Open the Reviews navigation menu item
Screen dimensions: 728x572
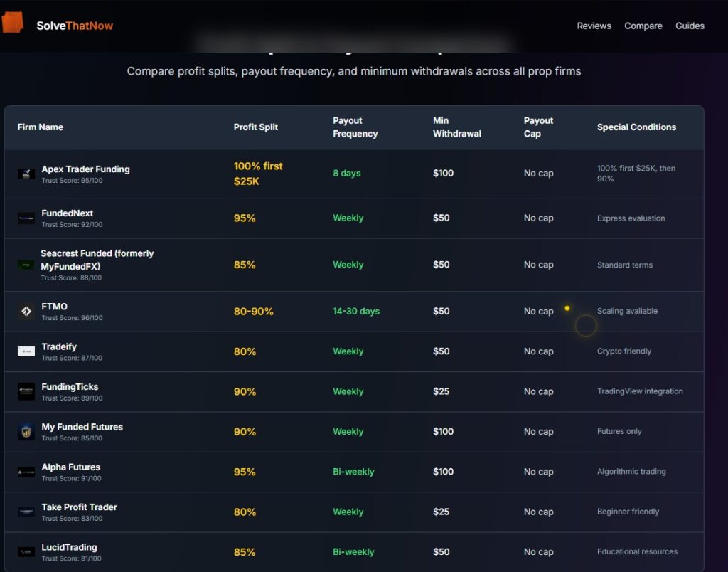coord(594,26)
